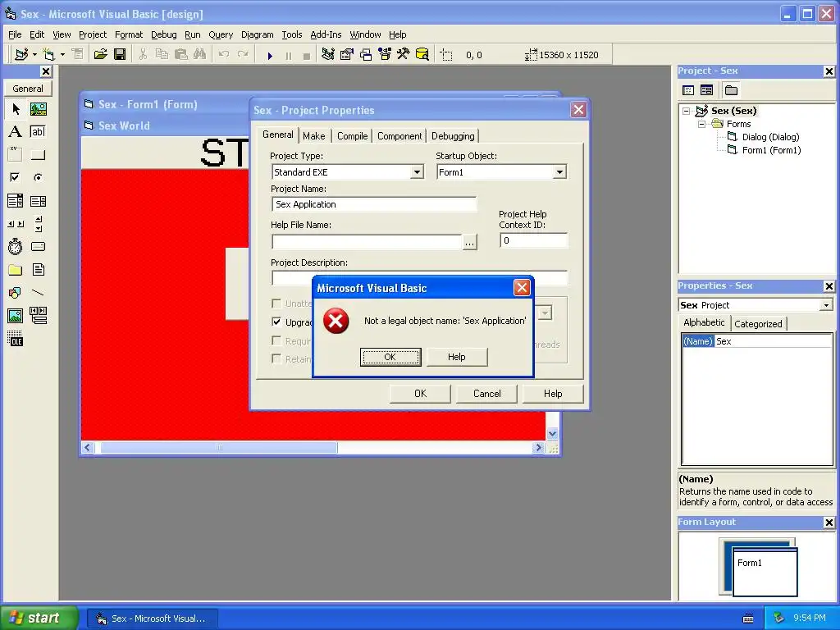Select the TextBox control tool

(38, 132)
